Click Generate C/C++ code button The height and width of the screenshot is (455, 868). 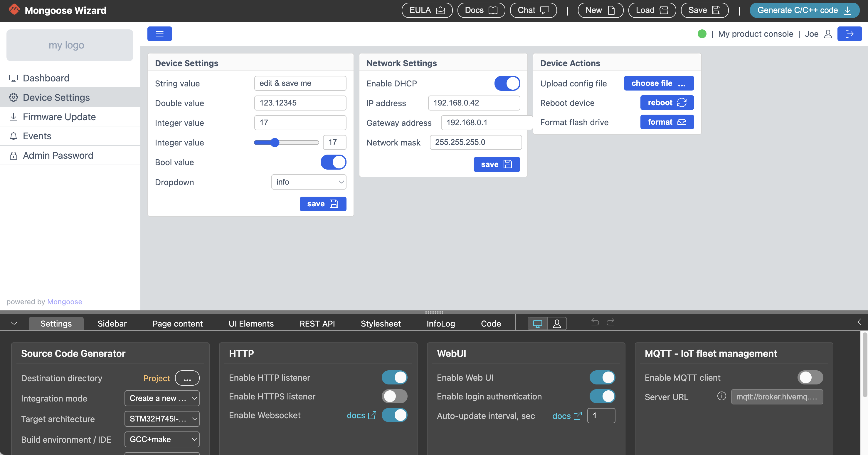(x=804, y=10)
